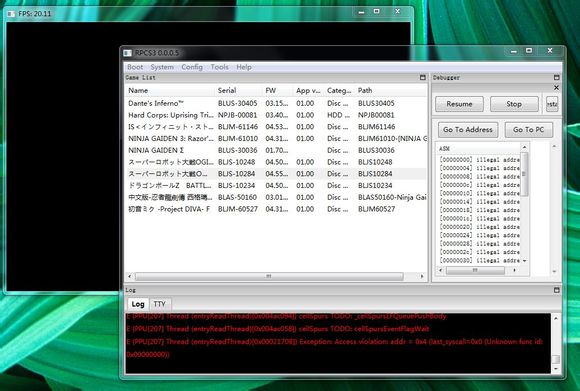The width and height of the screenshot is (580, 391).
Task: Open the Boot menu
Action: (x=135, y=67)
